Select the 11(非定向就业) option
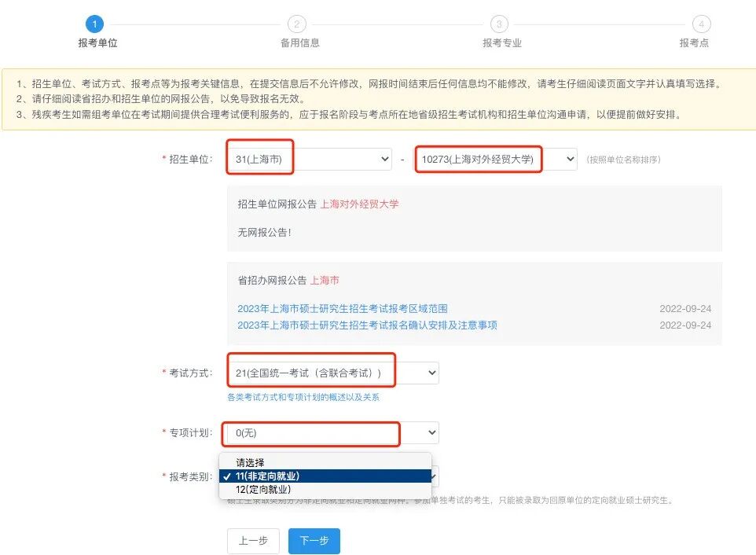 259,476
